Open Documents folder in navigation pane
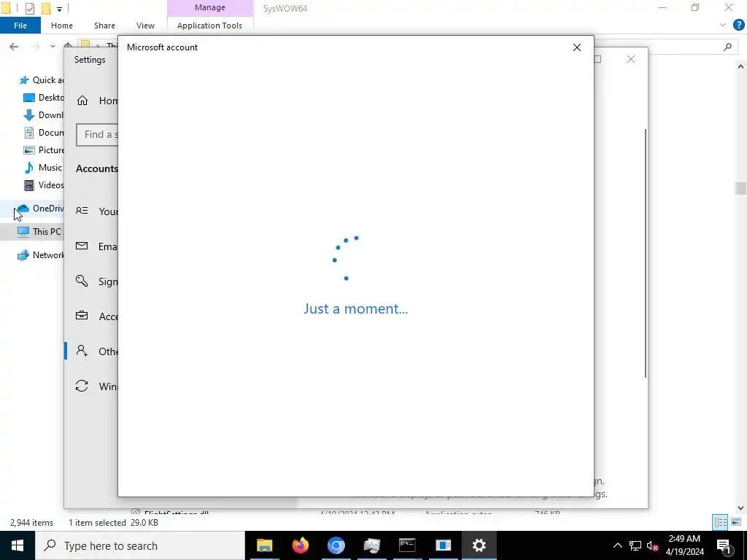This screenshot has height=560, width=747. click(x=43, y=133)
